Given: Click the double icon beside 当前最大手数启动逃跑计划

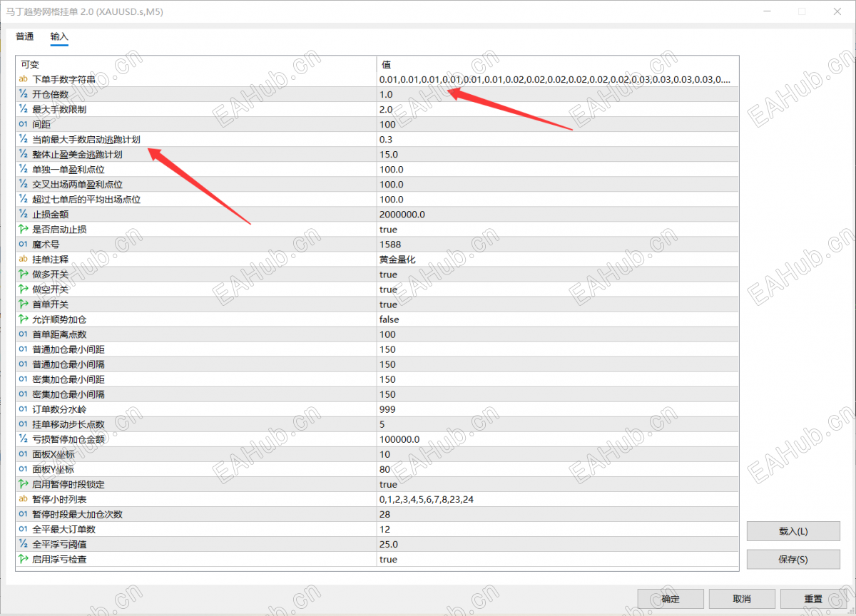Looking at the screenshot, I should [x=24, y=139].
